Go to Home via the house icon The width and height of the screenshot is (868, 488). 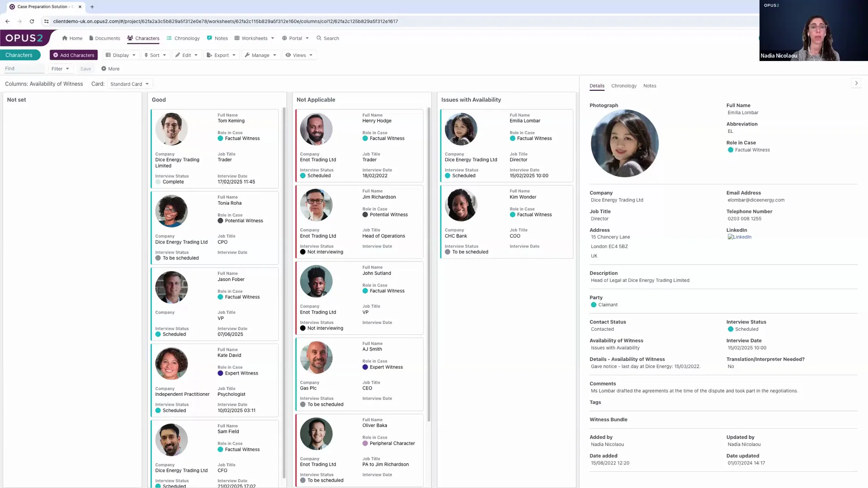click(x=65, y=38)
